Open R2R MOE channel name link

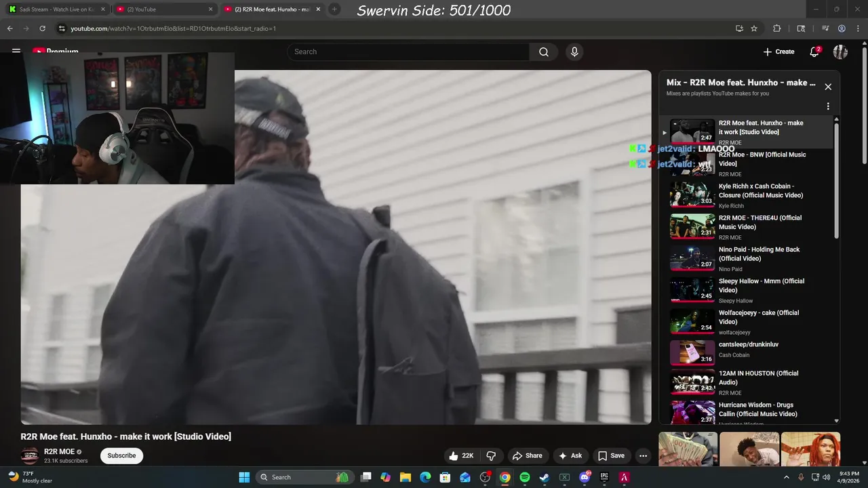59,452
